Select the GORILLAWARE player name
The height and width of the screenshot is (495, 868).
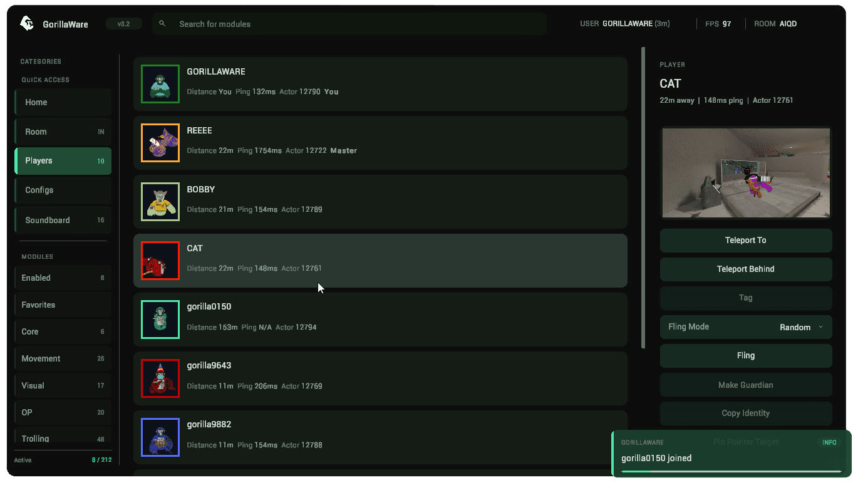coord(216,71)
